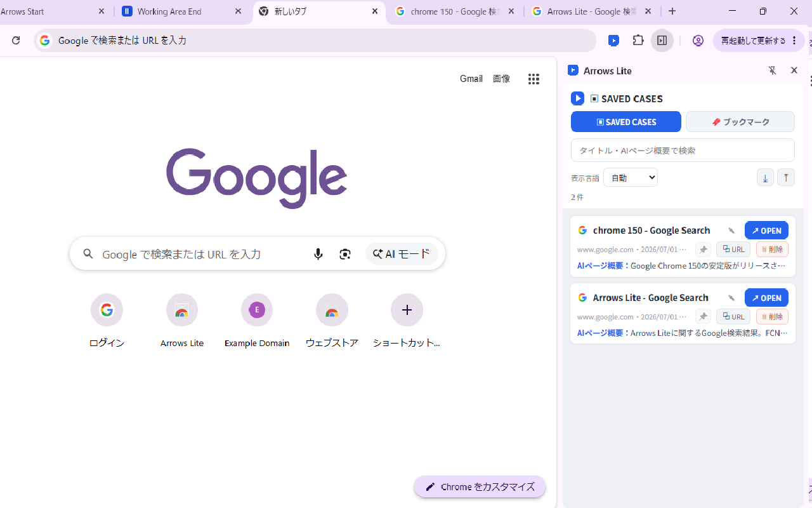Edit the chrome 150 case title with pencil
Screen dimensions: 812x508
[x=731, y=231]
